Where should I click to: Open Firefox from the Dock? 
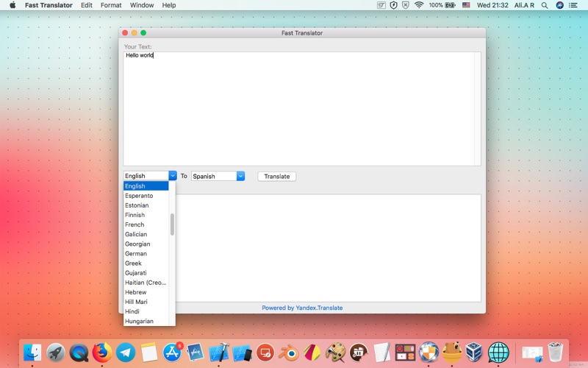[x=102, y=353]
